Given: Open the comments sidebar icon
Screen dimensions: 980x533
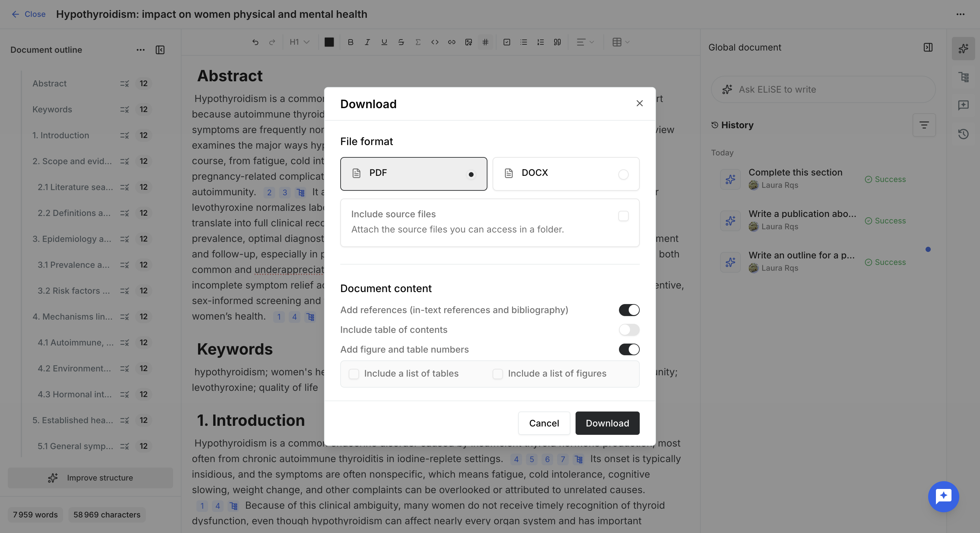Looking at the screenshot, I should [963, 105].
